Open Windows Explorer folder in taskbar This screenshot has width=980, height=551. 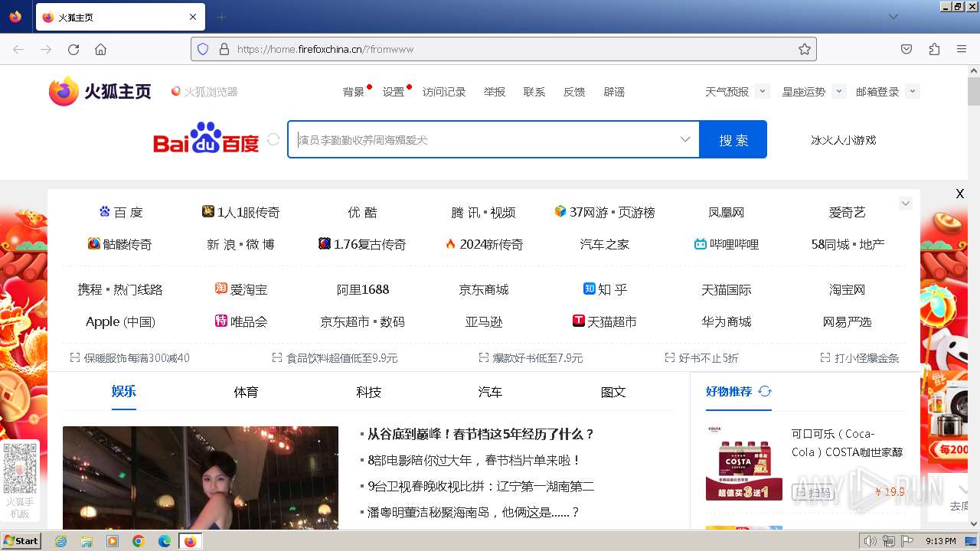pyautogui.click(x=87, y=541)
